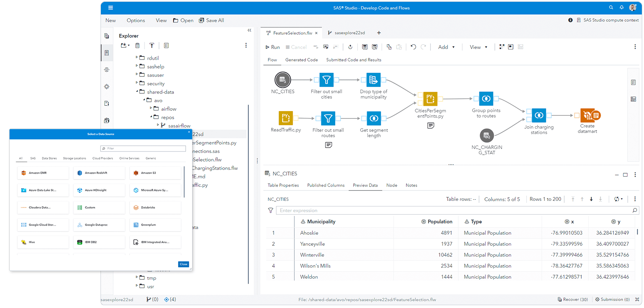Select Cloud Providers tab in data source dialog
The height and width of the screenshot is (308, 644).
(x=102, y=158)
